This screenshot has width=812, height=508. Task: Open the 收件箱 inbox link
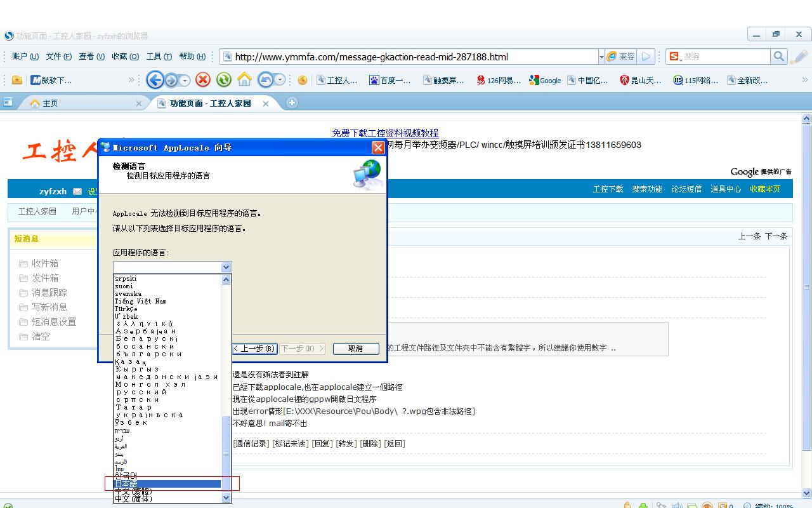pos(45,264)
